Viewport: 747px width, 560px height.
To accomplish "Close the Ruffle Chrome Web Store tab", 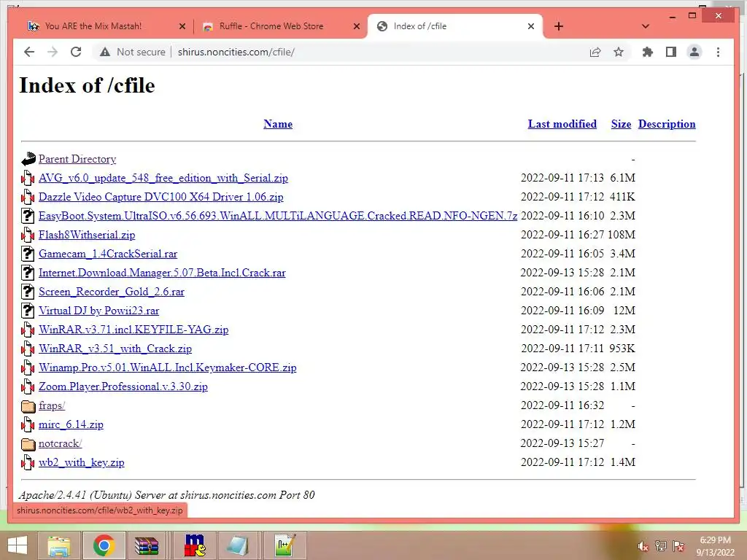I will coord(356,26).
